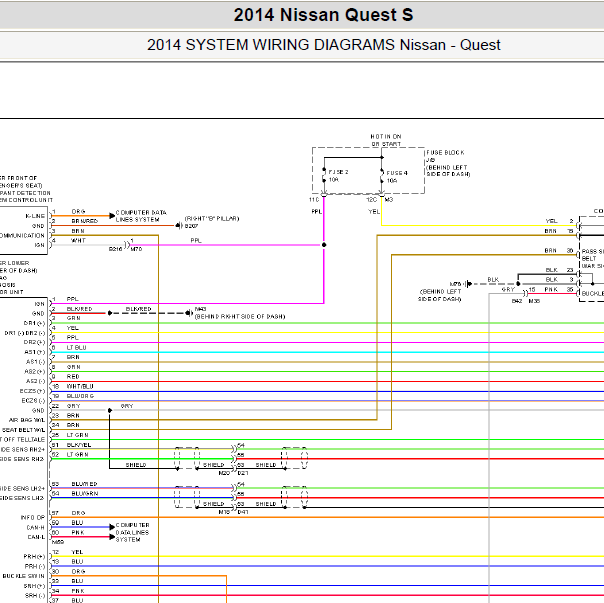Click the 'AIR BAG W/L' pin label

[x=27, y=420]
